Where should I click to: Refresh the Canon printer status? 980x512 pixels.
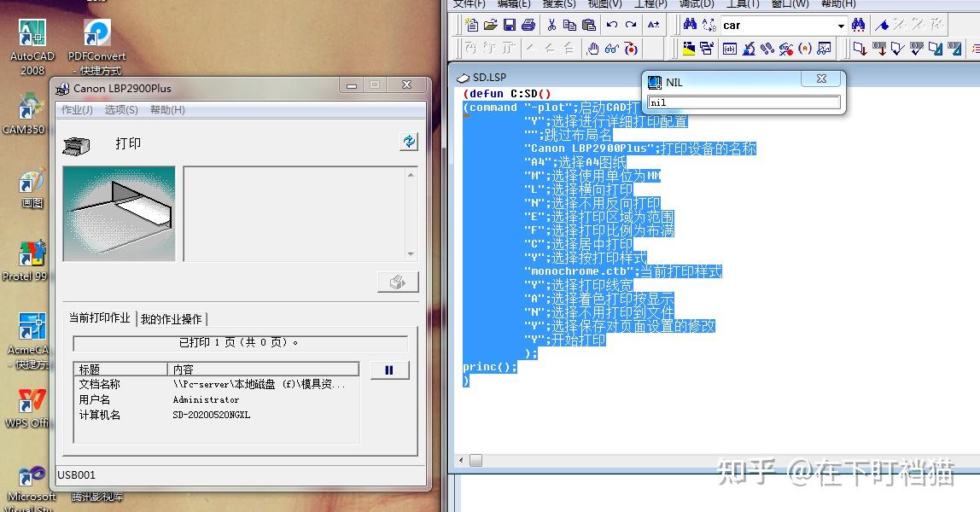click(x=409, y=142)
